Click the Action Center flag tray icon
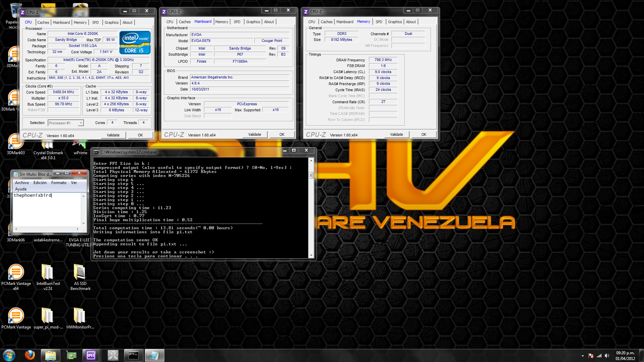Viewport: 644px width, 362px height. pyautogui.click(x=591, y=356)
